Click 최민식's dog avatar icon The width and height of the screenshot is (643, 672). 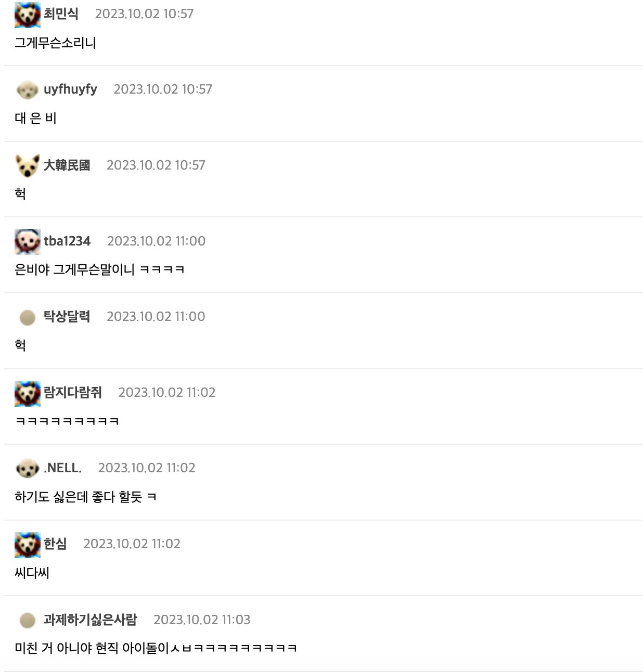28,15
